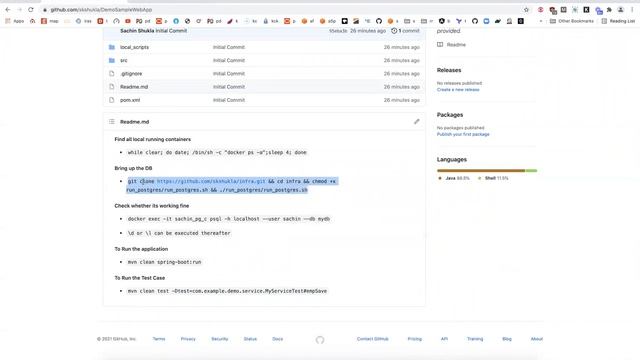Open the Contact GitHub footer link
640x360 pixels.
tap(373, 339)
